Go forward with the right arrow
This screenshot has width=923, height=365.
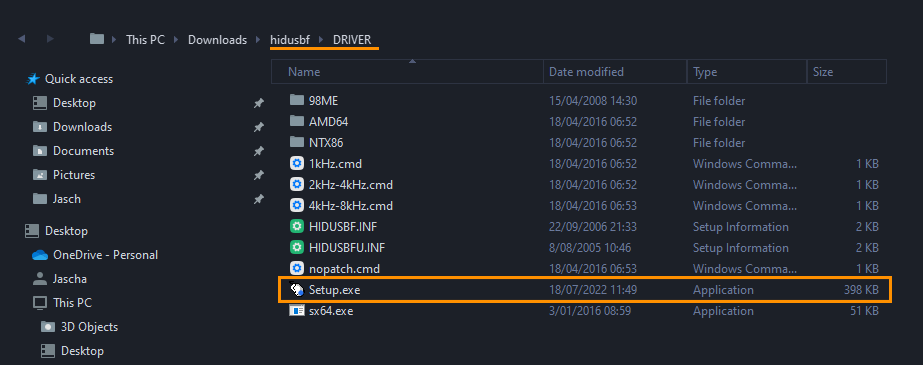(x=50, y=39)
